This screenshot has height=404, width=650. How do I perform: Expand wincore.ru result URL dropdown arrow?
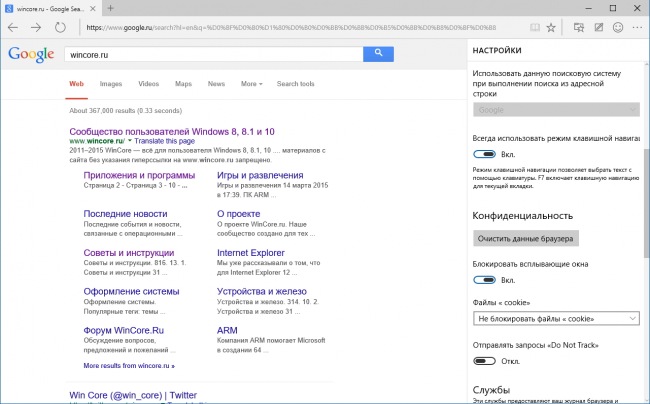130,141
